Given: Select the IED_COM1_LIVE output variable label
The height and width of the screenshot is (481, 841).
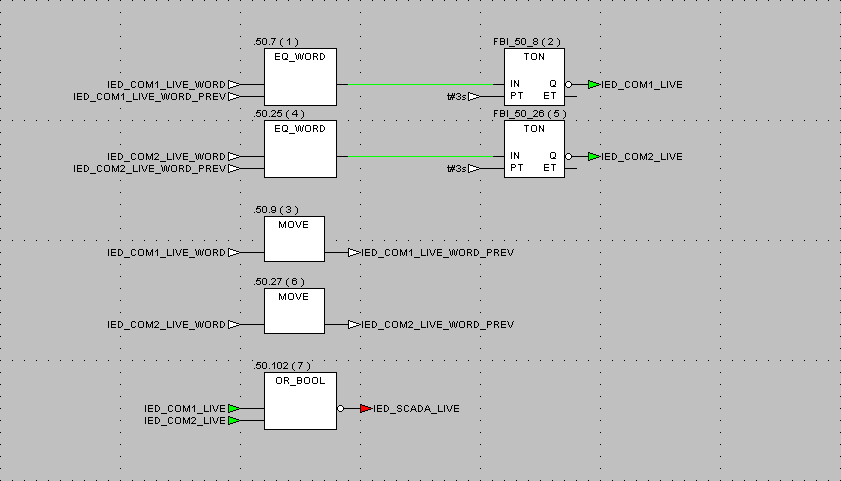Looking at the screenshot, I should coord(641,85).
